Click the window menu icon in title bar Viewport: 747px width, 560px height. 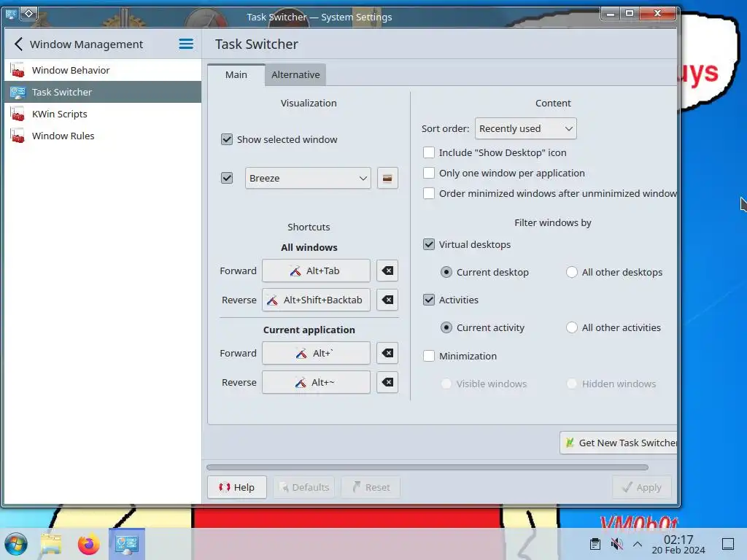point(11,14)
